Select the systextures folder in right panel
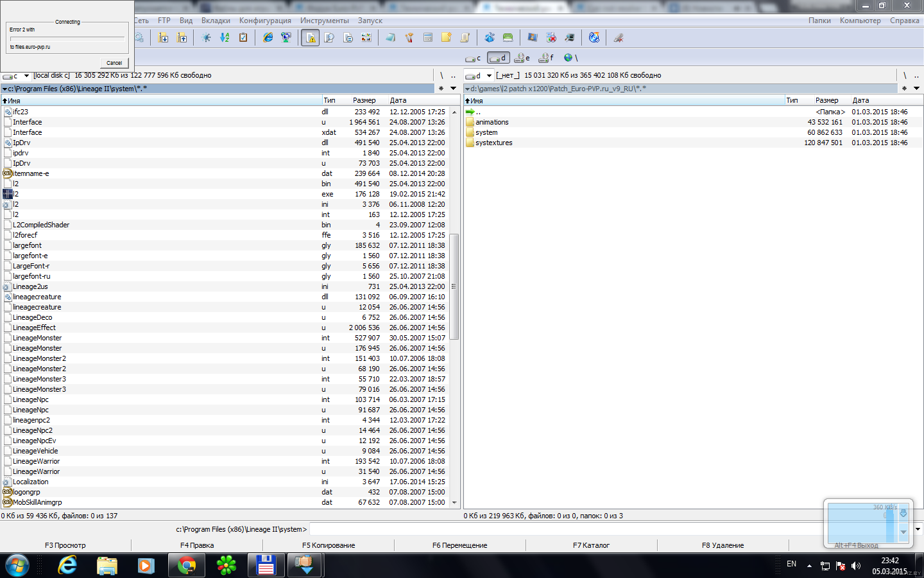Image resolution: width=924 pixels, height=578 pixels. (494, 143)
